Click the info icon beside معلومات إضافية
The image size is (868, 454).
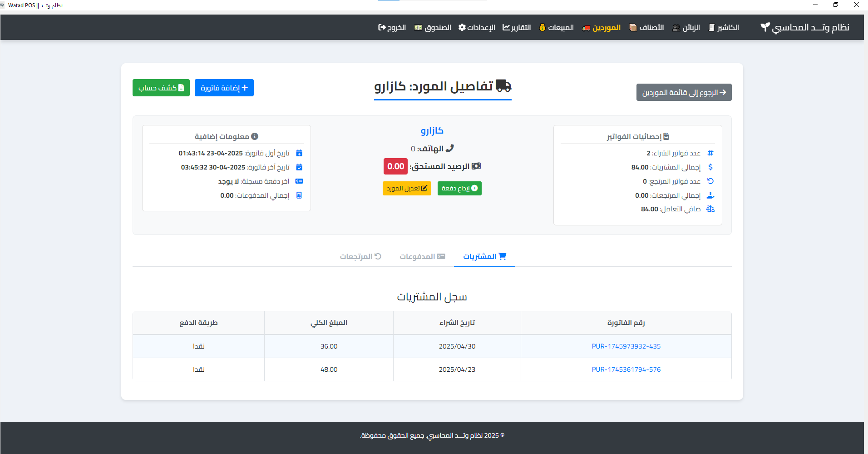(255, 136)
